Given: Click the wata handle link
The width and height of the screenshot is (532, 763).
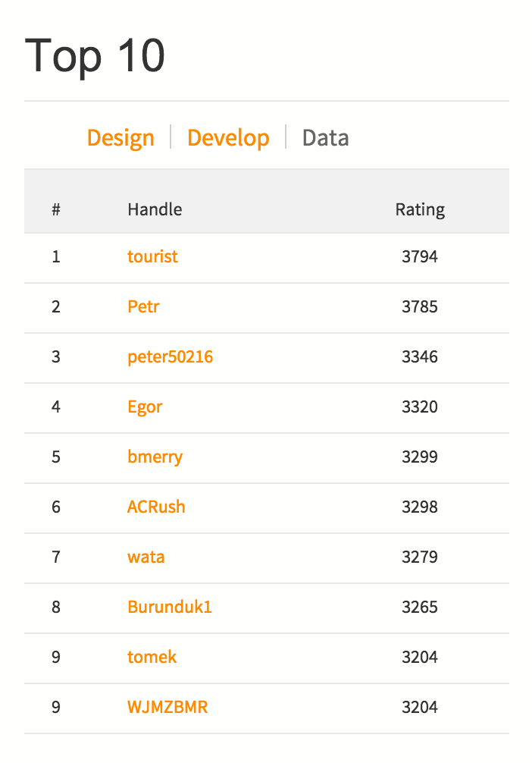Looking at the screenshot, I should [146, 557].
